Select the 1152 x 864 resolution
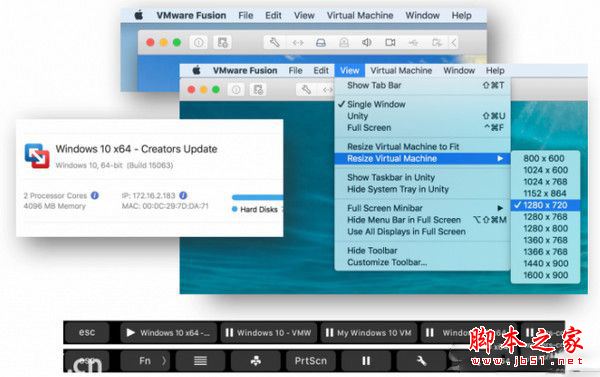Image resolution: width=600 pixels, height=377 pixels. click(545, 193)
